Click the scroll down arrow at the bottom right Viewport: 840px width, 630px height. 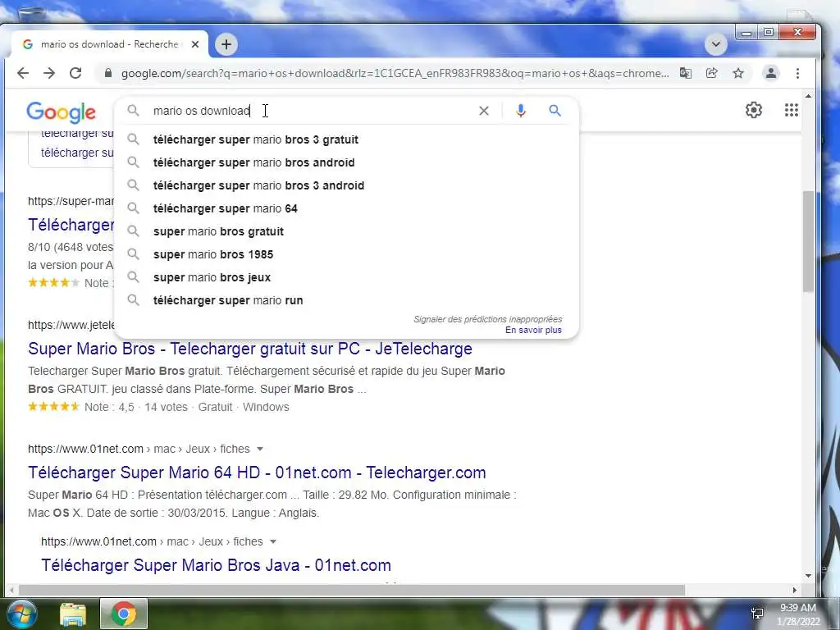click(808, 576)
